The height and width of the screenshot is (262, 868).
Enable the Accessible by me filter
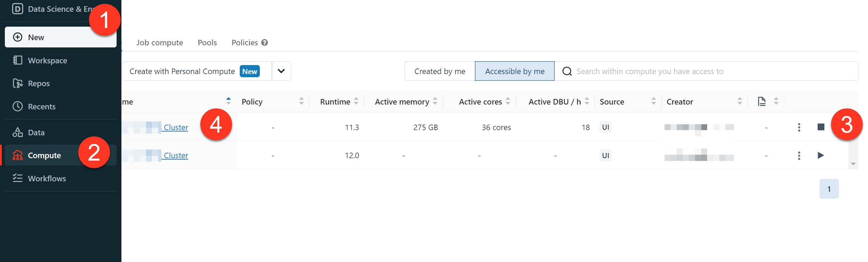tap(514, 71)
